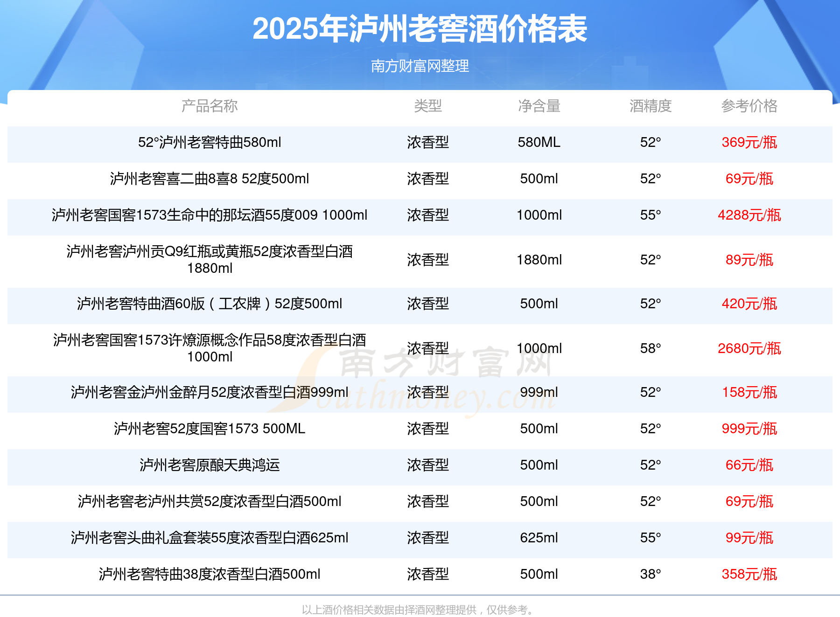Click the "类型" column header

coord(428,106)
